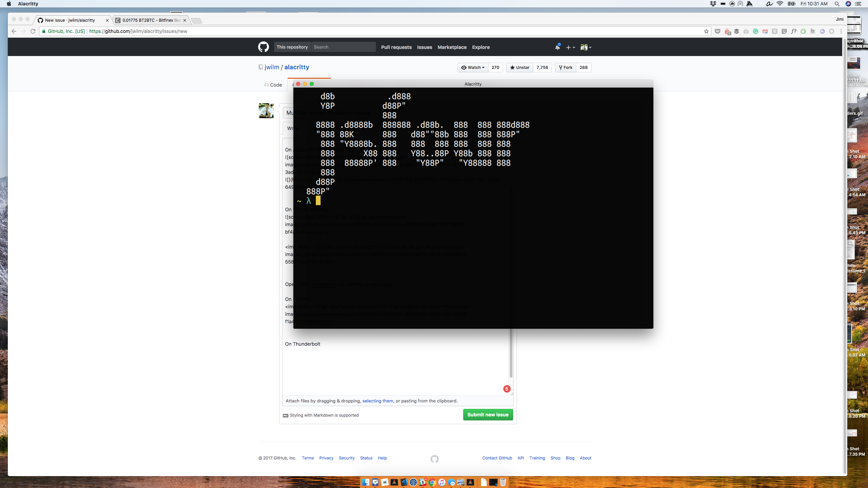The image size is (868, 488).
Task: Toggle the bookmark star in the address bar
Action: click(706, 31)
